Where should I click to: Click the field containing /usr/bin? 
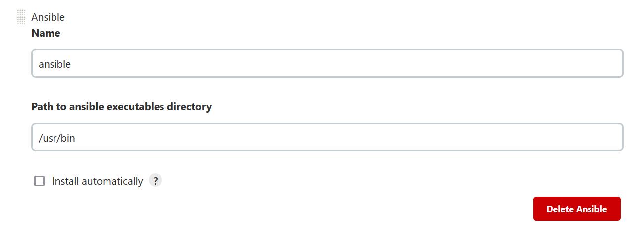coord(327,137)
